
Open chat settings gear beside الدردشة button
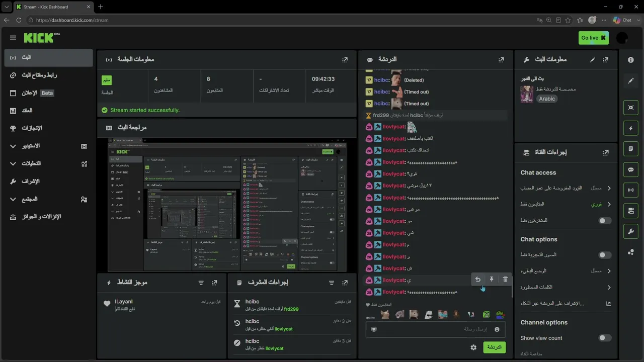473,347
